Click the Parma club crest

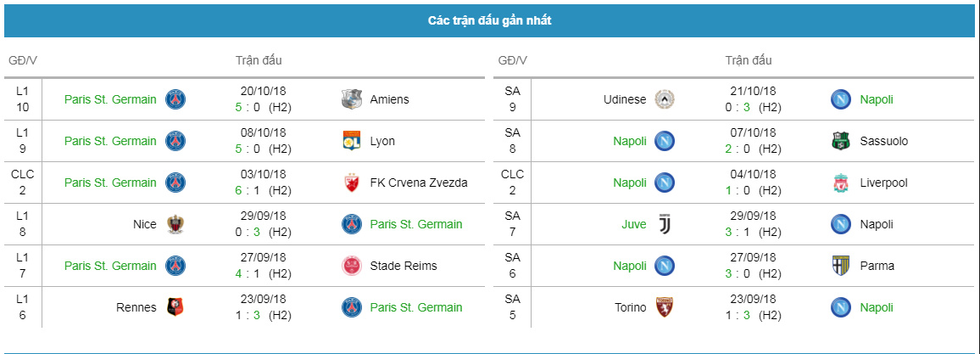click(841, 266)
